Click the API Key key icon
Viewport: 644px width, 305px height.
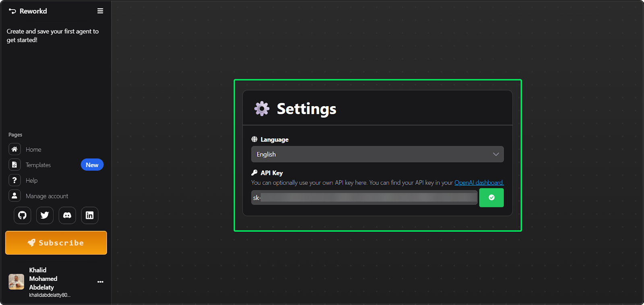[254, 173]
